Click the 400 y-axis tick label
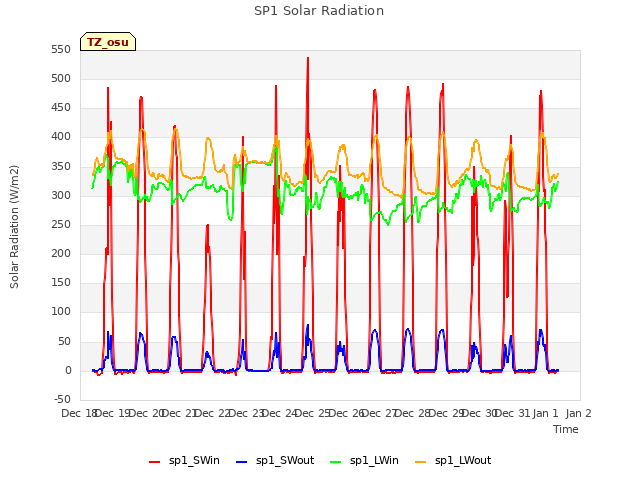This screenshot has height=480, width=640. coord(61,137)
